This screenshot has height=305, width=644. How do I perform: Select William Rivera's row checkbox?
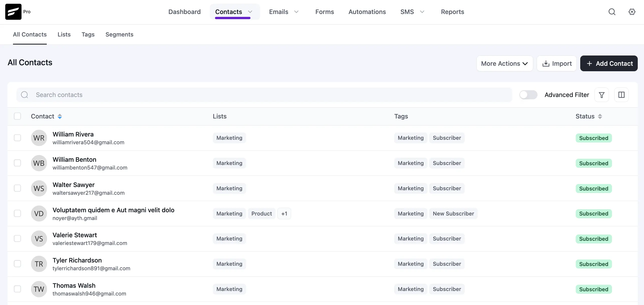[18, 138]
